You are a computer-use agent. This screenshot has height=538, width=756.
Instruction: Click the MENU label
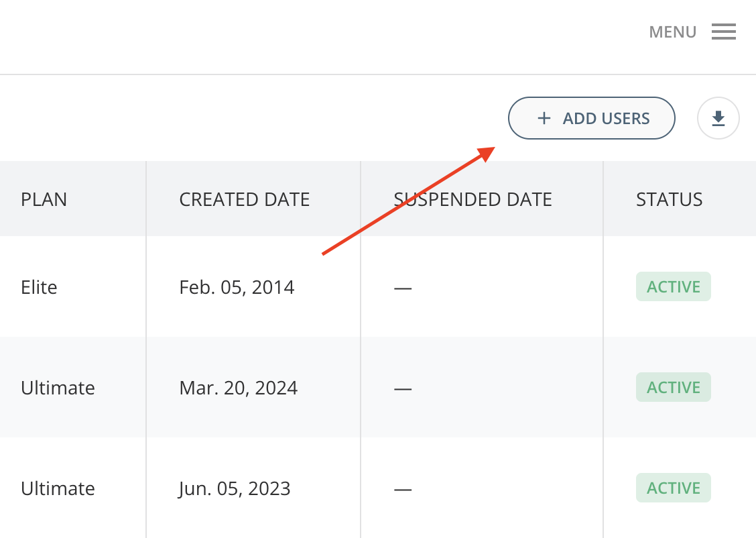pos(673,32)
